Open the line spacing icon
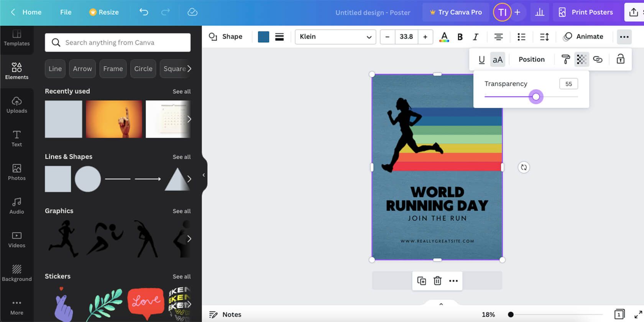Screen dimensions: 644x322 click(x=544, y=37)
